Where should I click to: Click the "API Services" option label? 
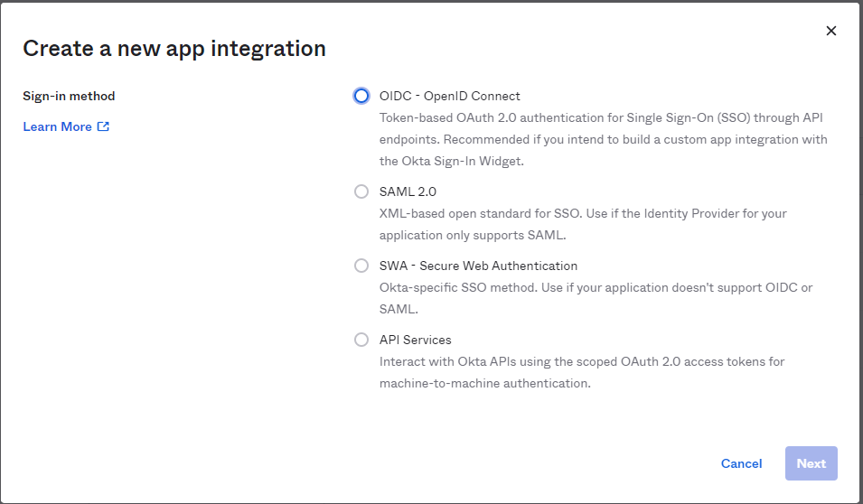coord(415,340)
